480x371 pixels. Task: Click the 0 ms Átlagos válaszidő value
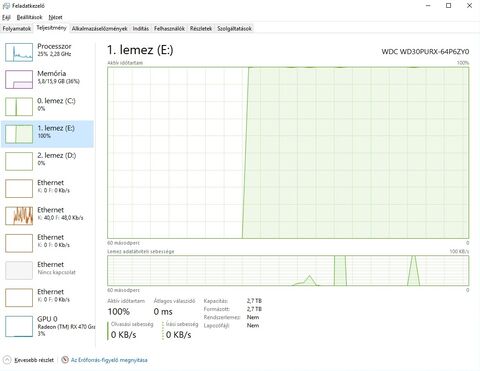pos(163,312)
